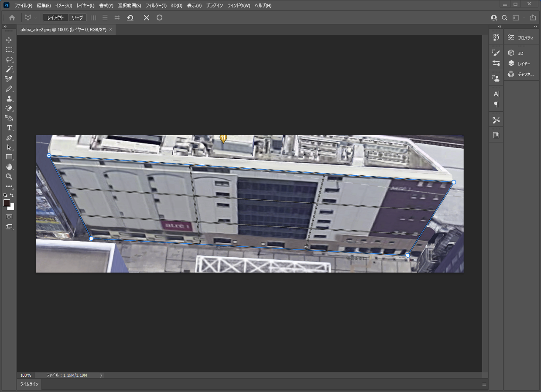
Task: Pick the Clone Stamp tool
Action: pyautogui.click(x=9, y=99)
